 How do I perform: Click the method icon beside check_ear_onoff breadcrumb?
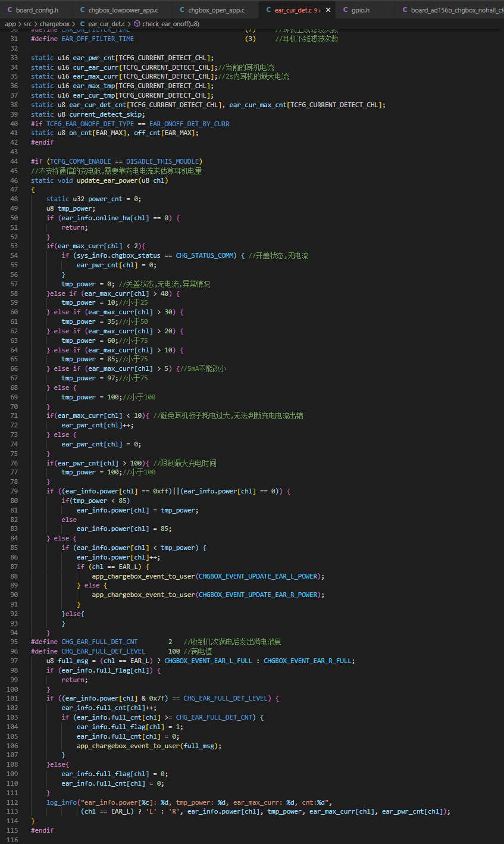(137, 24)
